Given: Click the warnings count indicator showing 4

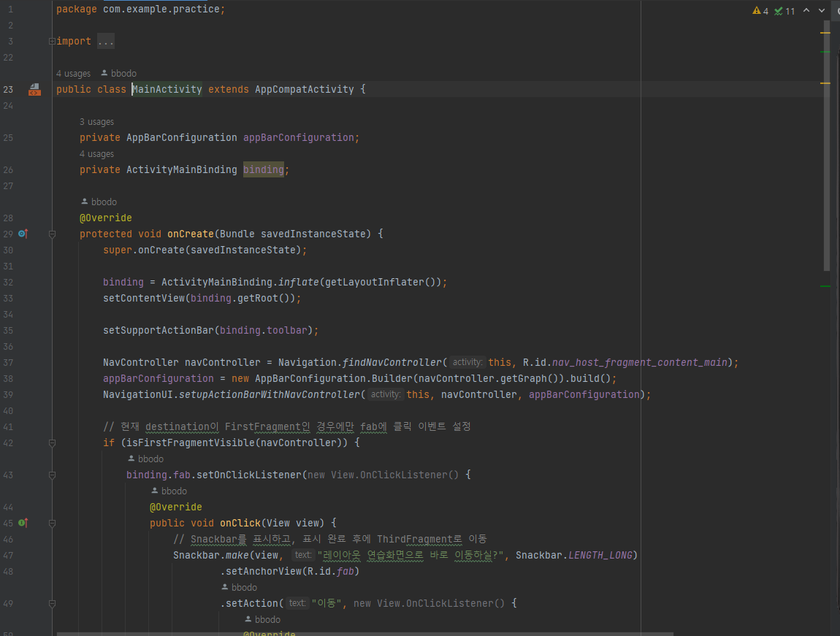Looking at the screenshot, I should coord(760,11).
